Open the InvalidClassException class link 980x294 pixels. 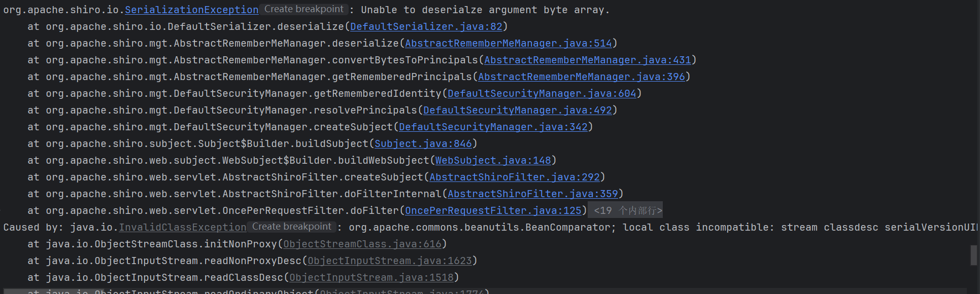tap(182, 227)
